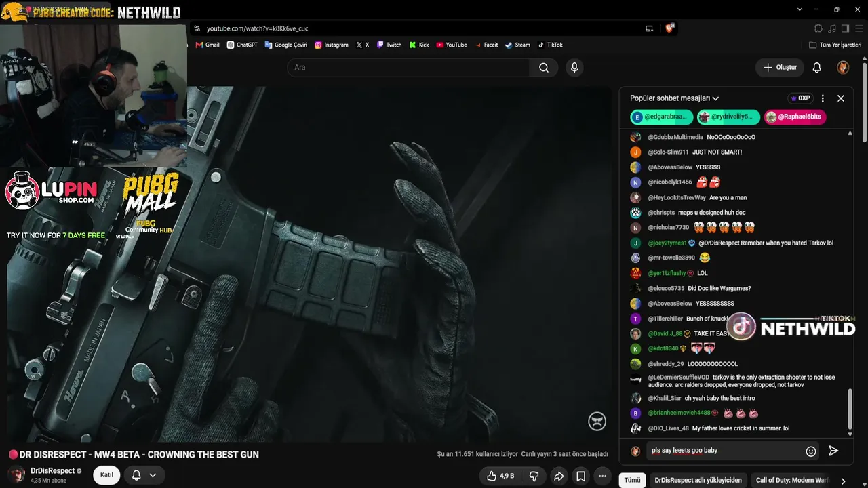This screenshot has height=488, width=868.
Task: Open the X bookmark
Action: point(363,45)
